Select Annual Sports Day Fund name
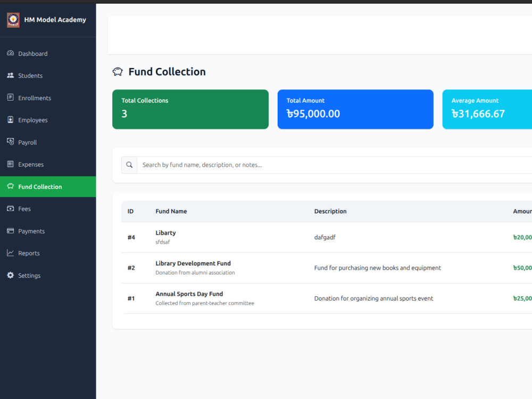Viewport: 532px width, 399px height. (x=189, y=294)
